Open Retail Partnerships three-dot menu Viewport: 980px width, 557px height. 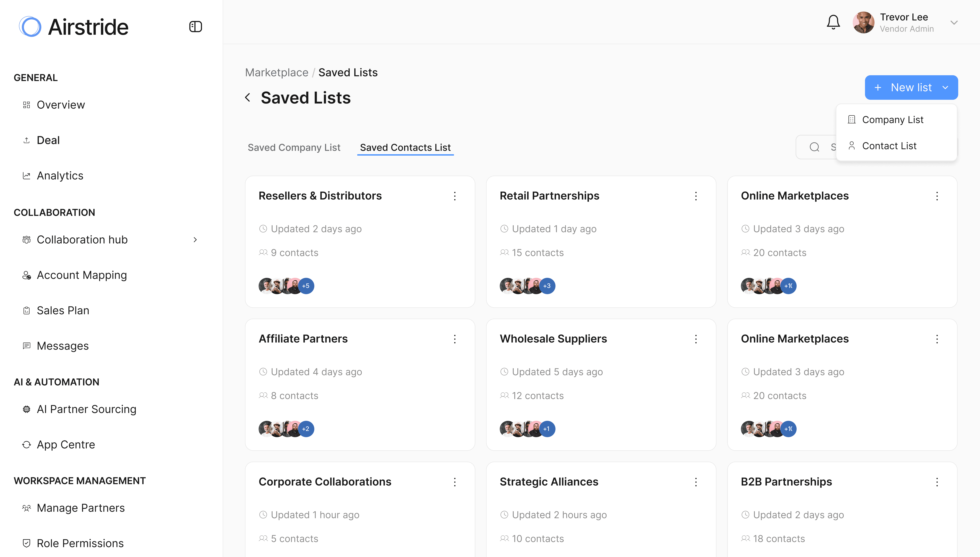click(x=696, y=196)
